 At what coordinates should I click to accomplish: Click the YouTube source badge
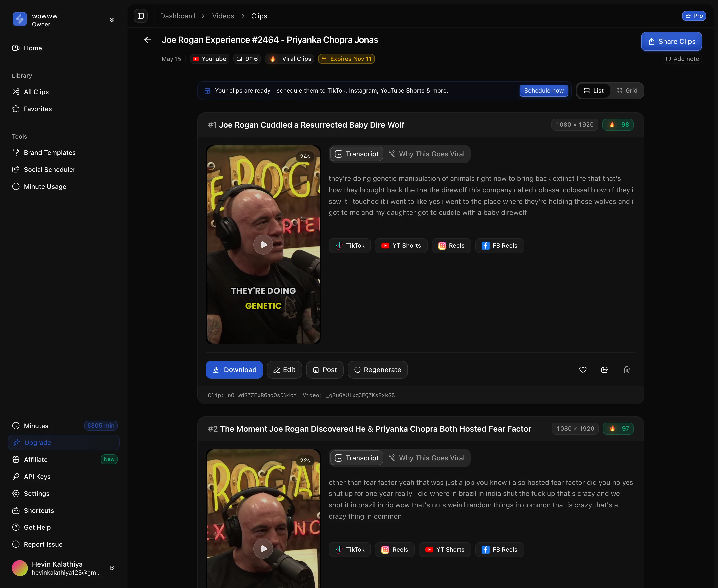[x=209, y=59]
